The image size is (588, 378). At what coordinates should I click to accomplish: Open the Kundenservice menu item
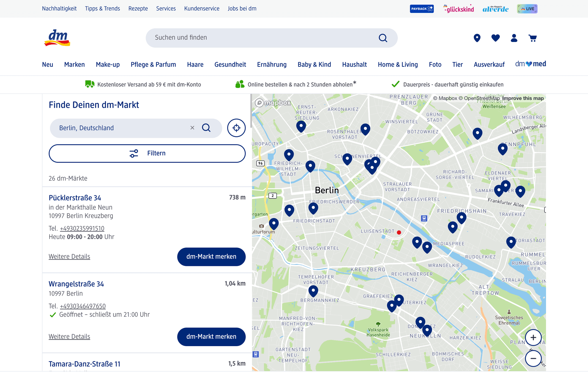click(202, 9)
